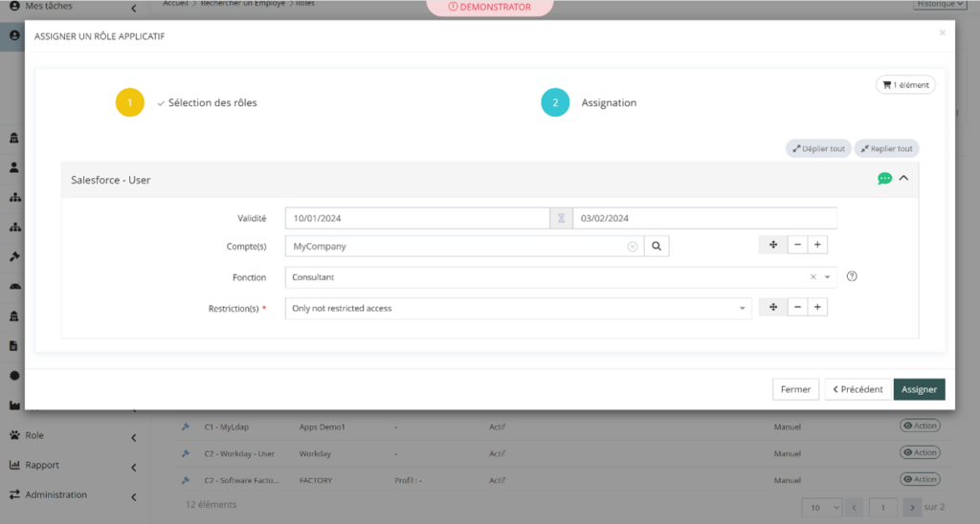Click Replier tout to collapse all
This screenshot has height=524, width=980.
(x=886, y=149)
